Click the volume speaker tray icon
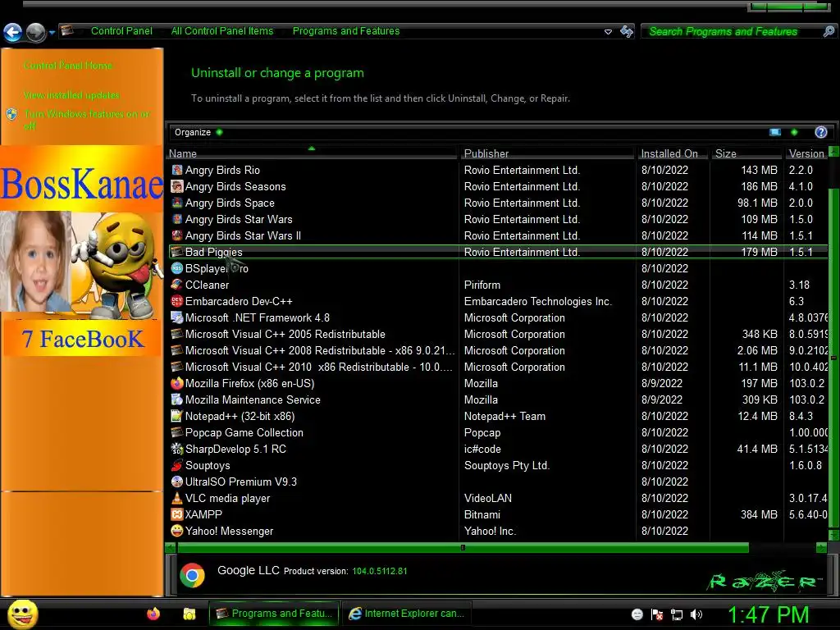The image size is (840, 630). click(x=696, y=614)
